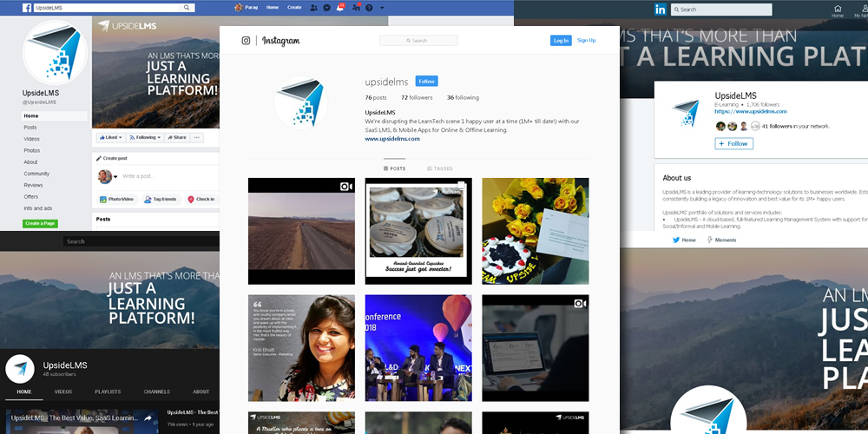
Task: Open the Liked dropdown on Facebook page
Action: click(111, 137)
